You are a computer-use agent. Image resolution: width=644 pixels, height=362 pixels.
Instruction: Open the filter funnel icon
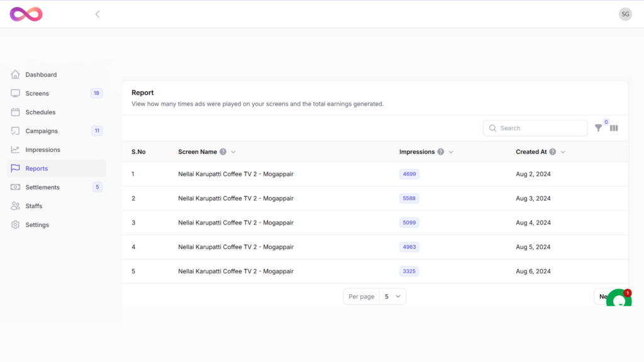(599, 128)
